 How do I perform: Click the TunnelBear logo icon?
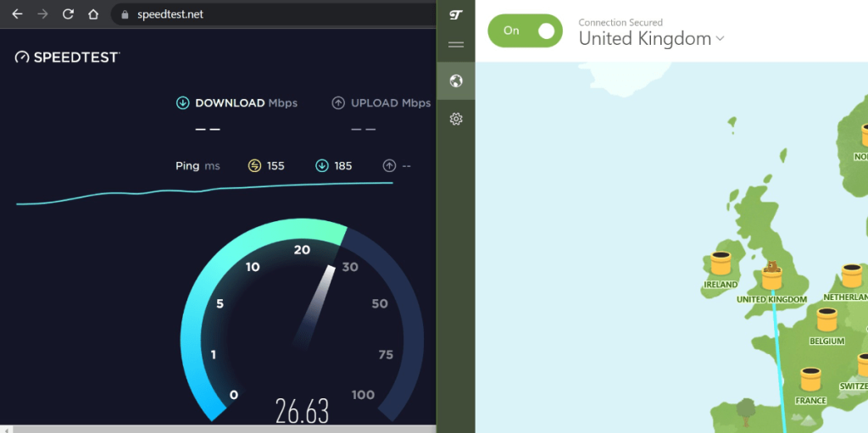[x=455, y=15]
